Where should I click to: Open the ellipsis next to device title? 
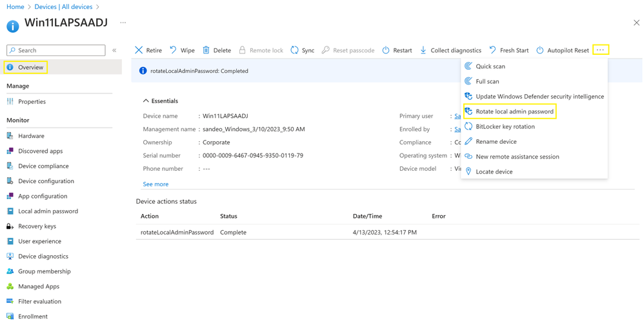123,23
